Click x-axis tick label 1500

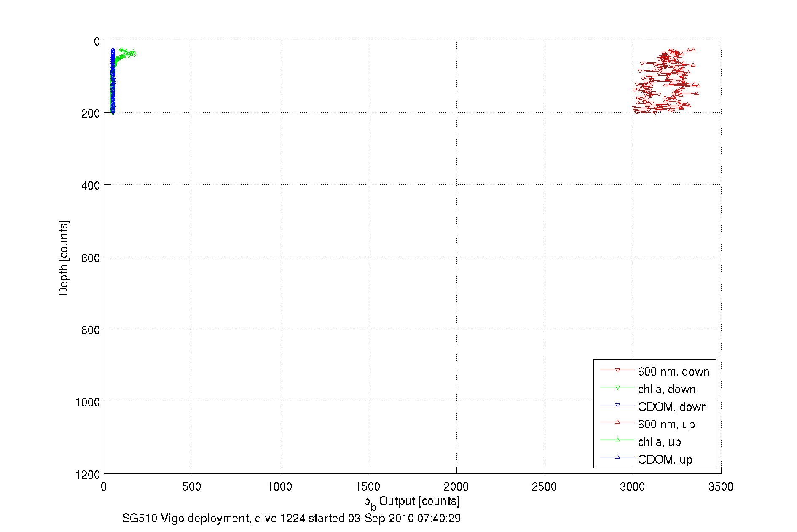[x=368, y=487]
